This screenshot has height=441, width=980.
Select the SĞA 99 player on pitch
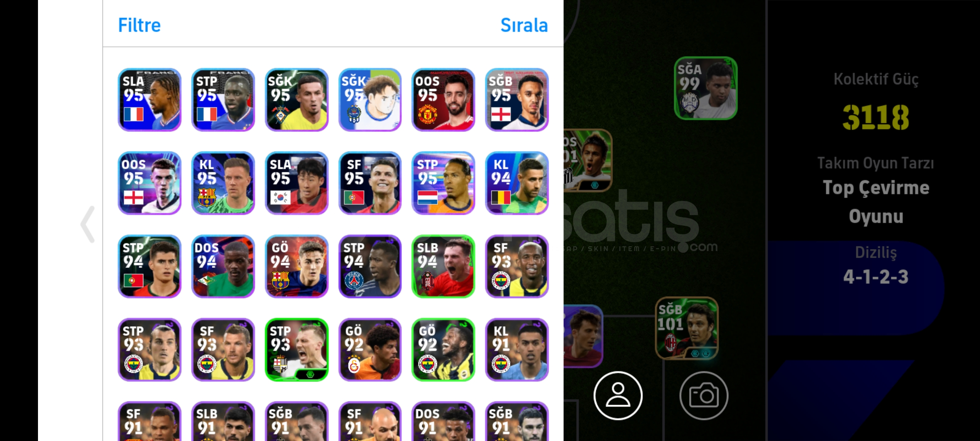click(x=706, y=88)
